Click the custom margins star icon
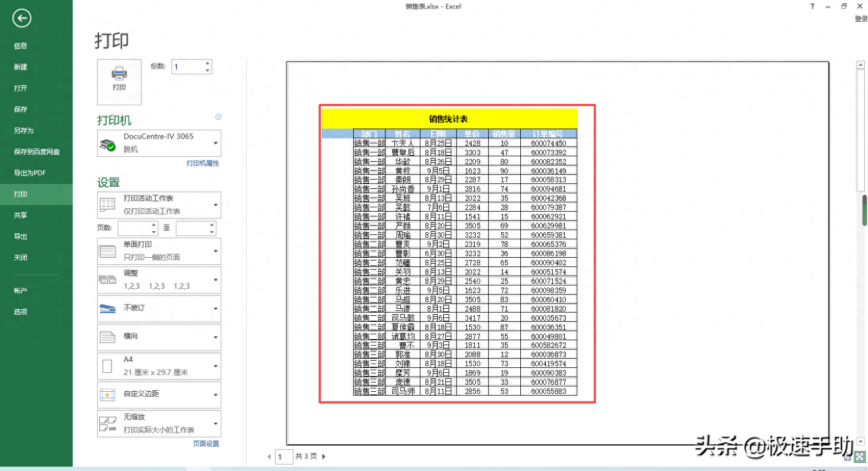868x471 pixels. point(107,395)
